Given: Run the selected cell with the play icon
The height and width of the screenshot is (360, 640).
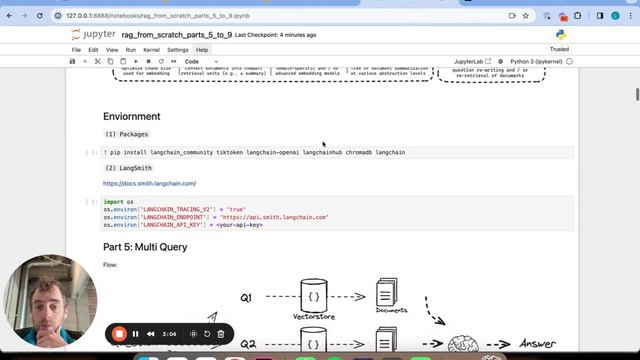Looking at the screenshot, I should (x=136, y=62).
